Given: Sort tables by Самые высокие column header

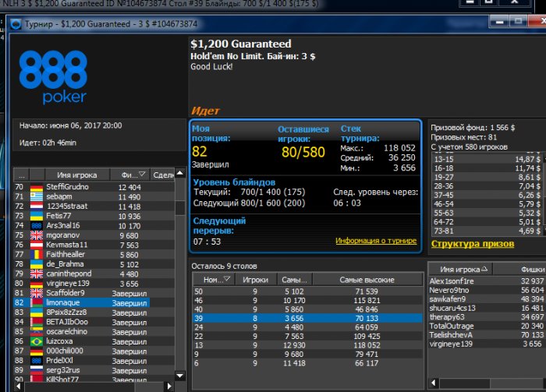Looking at the screenshot, I should (367, 279).
